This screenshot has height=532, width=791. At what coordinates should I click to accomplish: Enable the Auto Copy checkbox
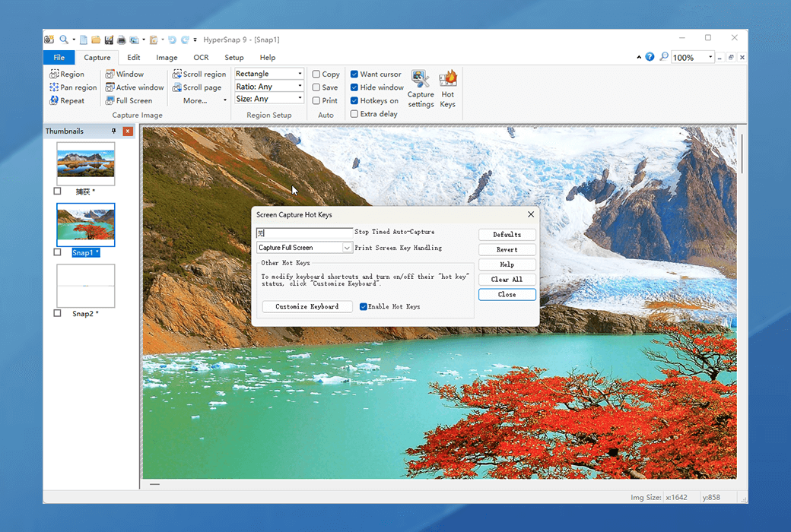[x=316, y=74]
